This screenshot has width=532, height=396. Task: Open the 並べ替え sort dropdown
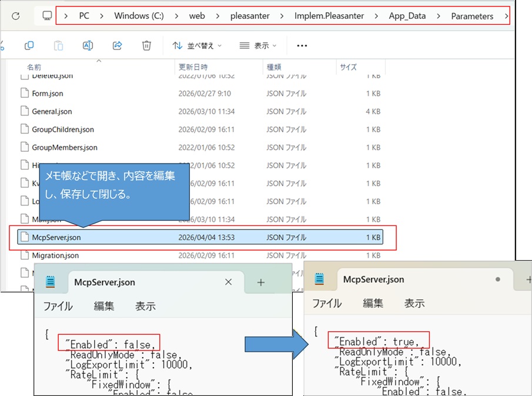(197, 45)
